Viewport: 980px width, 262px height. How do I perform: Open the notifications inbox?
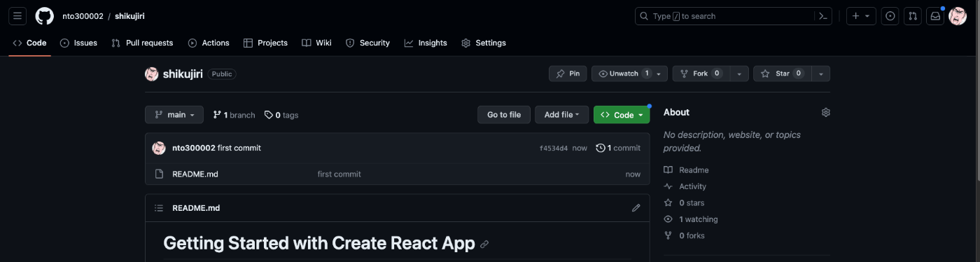[x=934, y=16]
